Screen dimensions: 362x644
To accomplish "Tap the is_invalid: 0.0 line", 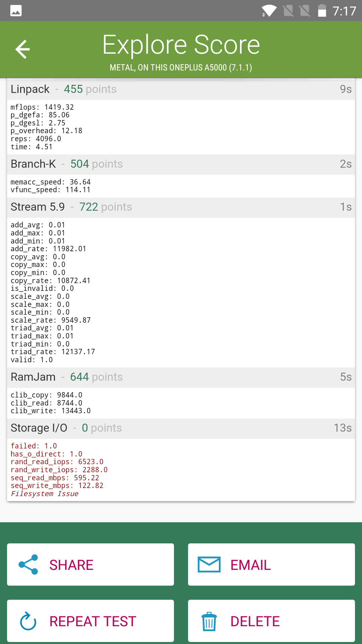I will pyautogui.click(x=42, y=288).
